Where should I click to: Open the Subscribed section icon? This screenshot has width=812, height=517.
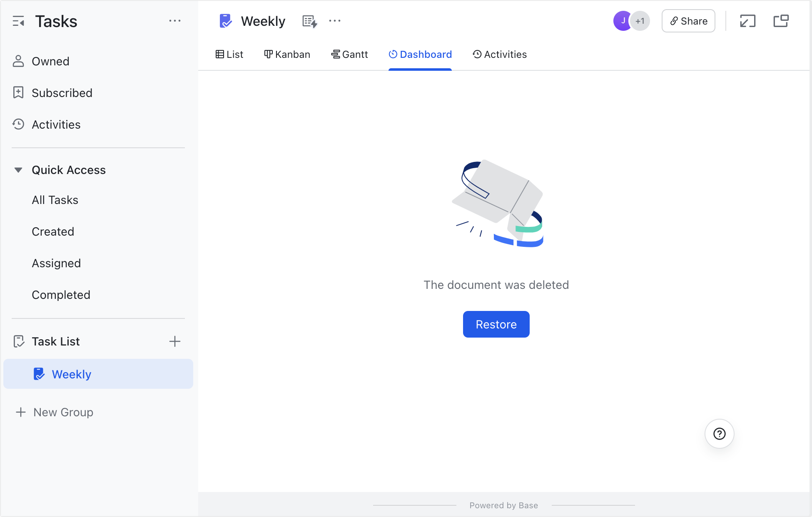[x=18, y=92]
